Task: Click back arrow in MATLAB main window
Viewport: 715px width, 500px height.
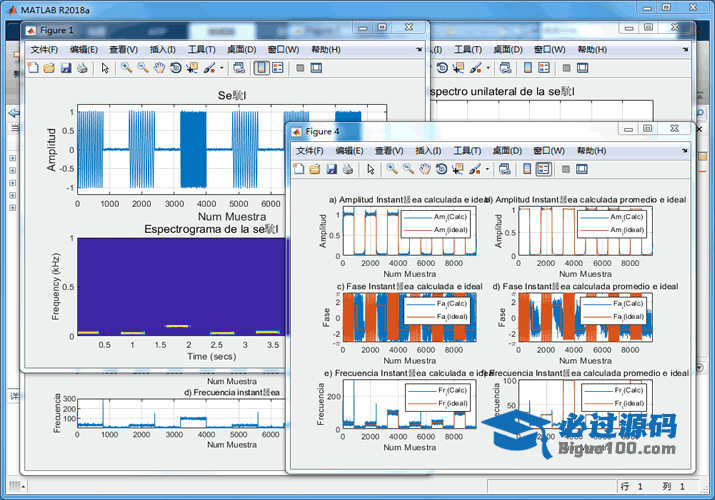Action: (x=14, y=113)
